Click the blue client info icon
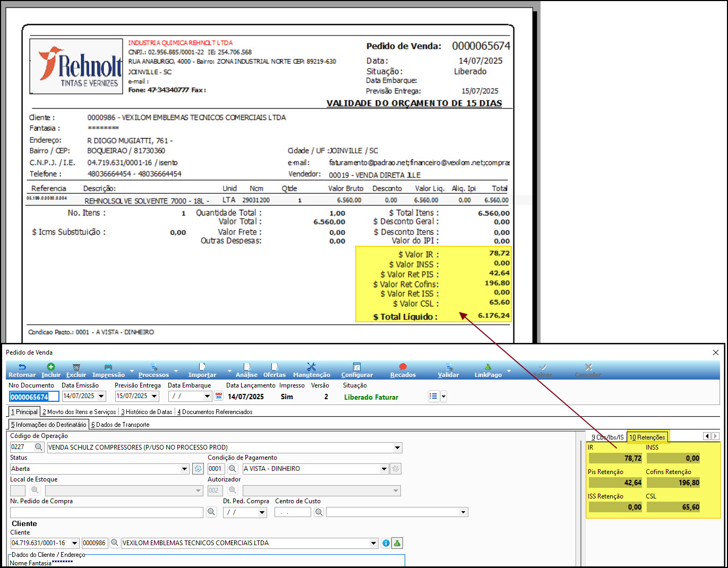Viewport: 728px width, 568px height. point(386,543)
